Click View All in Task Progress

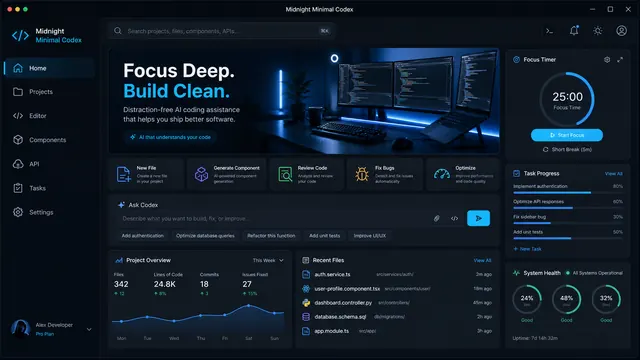click(x=613, y=173)
